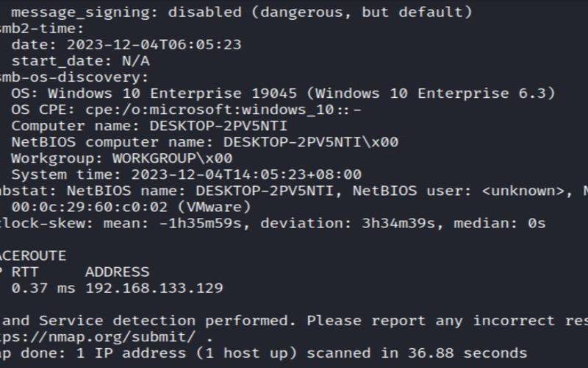This screenshot has width=588, height=368.
Task: Click the System time 2023-12-04T14:05:23+08:00 value
Action: [x=246, y=174]
